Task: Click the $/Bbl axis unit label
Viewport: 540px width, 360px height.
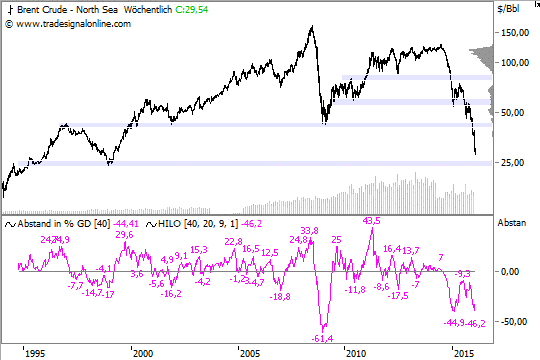Action: [508, 9]
